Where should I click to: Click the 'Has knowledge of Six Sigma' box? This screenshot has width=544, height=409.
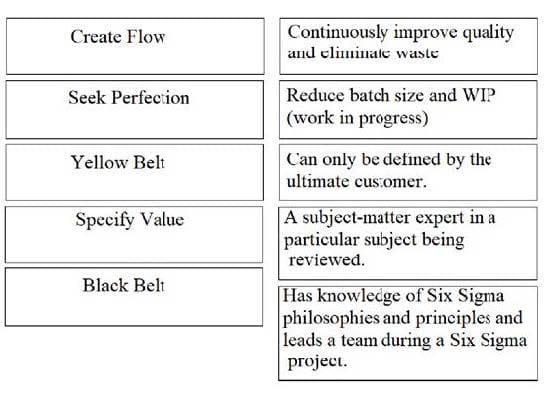408,333
